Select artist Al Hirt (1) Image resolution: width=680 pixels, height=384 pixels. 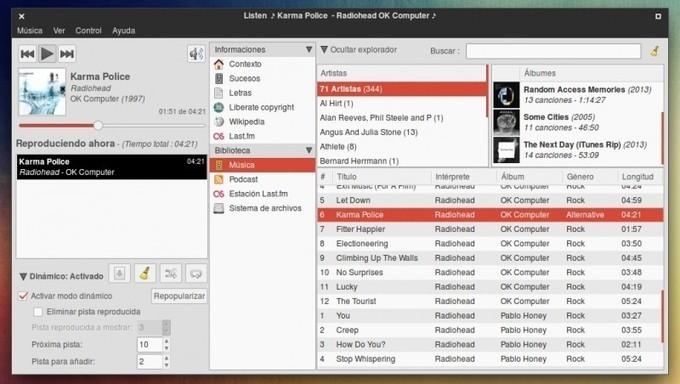[402, 103]
